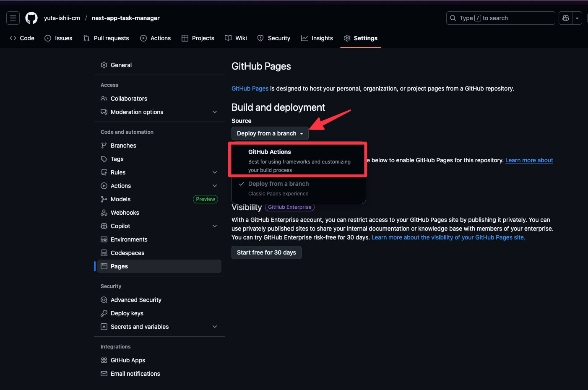Click the GitHub logo icon

(x=31, y=18)
